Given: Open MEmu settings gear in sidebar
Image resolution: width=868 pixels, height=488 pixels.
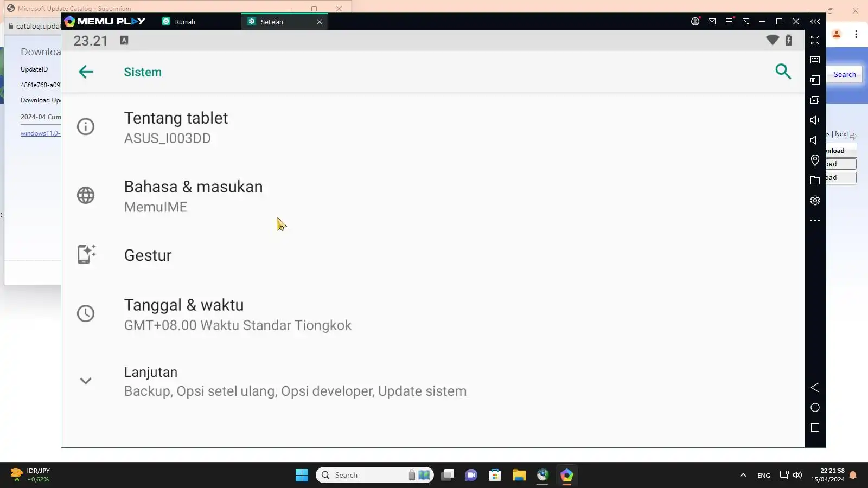Looking at the screenshot, I should 815,201.
